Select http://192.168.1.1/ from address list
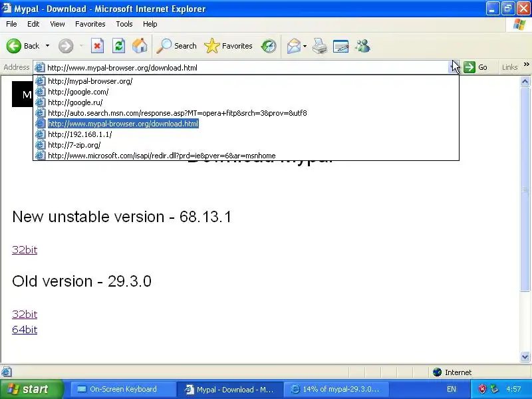The height and width of the screenshot is (399, 532). [x=246, y=134]
